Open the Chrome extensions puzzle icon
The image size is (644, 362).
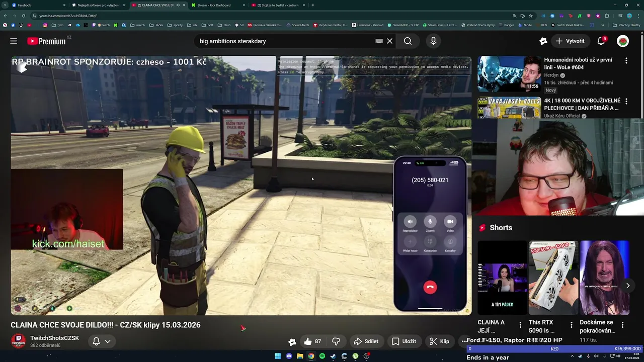[x=606, y=16]
